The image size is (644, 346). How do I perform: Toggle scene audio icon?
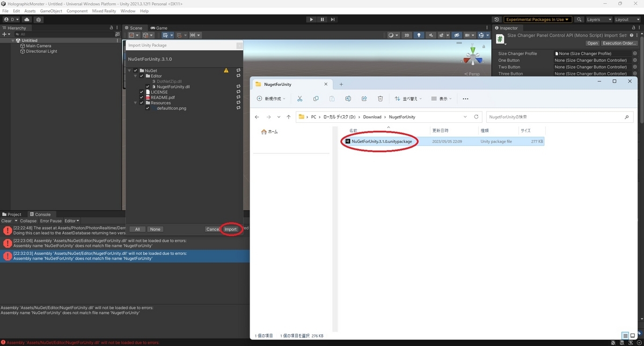431,35
